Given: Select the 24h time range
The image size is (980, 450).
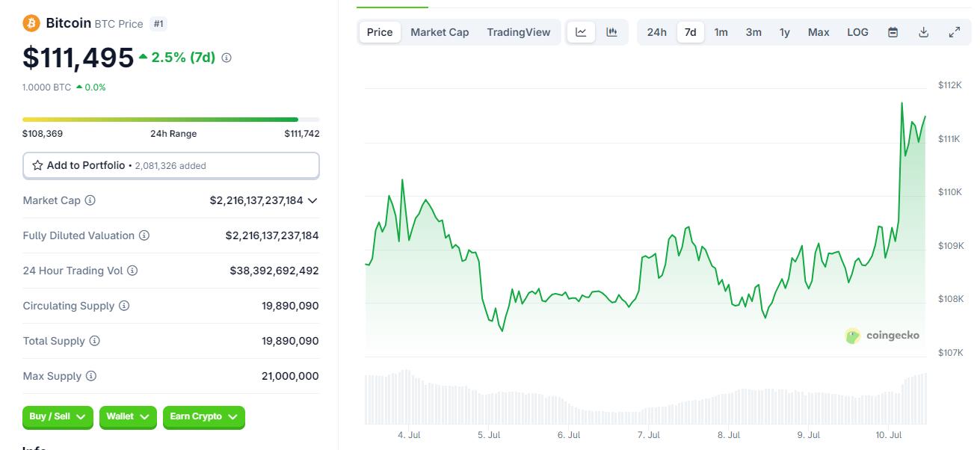Looking at the screenshot, I should 656,32.
